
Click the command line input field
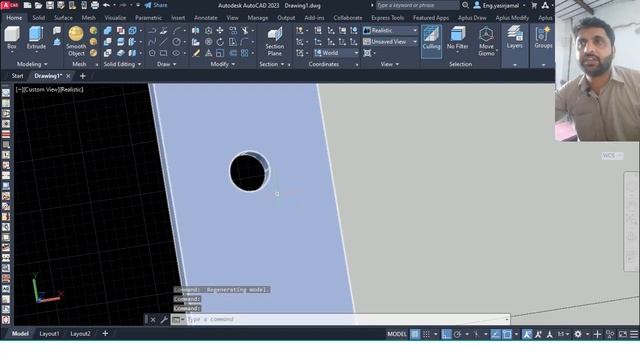[346, 320]
